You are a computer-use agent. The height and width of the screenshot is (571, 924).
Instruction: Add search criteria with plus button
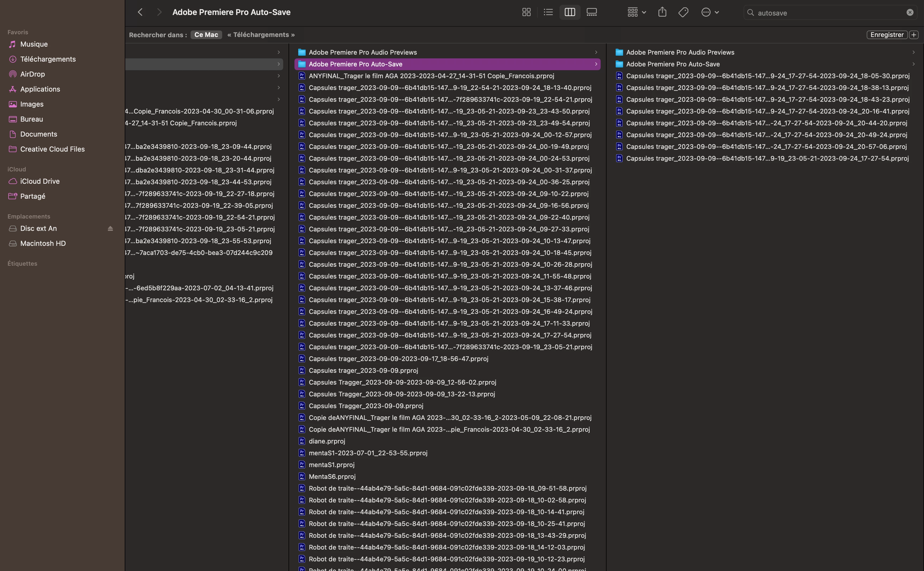(x=914, y=35)
